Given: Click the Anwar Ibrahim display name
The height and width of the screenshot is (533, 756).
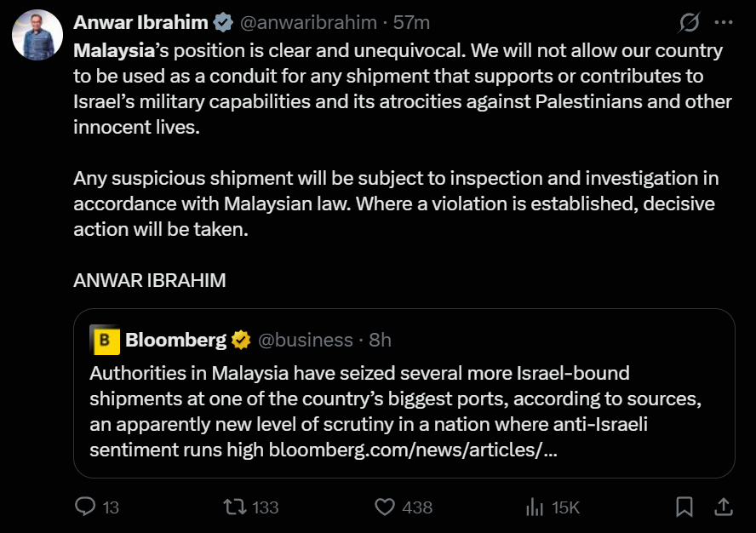Looking at the screenshot, I should (x=140, y=22).
